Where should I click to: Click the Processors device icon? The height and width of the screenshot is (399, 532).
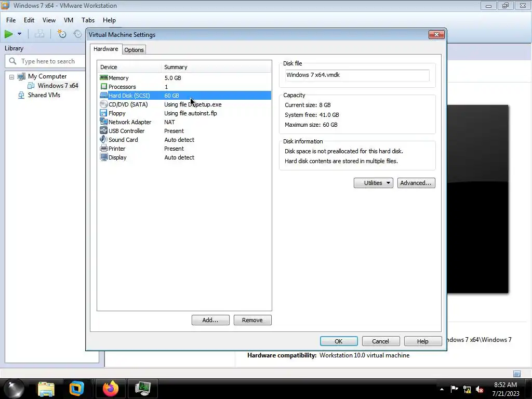104,87
